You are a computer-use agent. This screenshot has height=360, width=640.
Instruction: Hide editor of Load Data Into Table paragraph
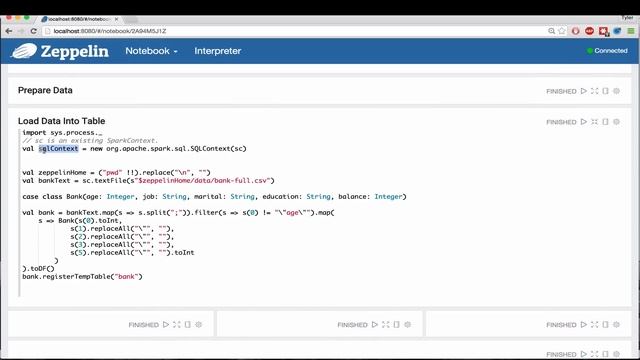point(595,122)
